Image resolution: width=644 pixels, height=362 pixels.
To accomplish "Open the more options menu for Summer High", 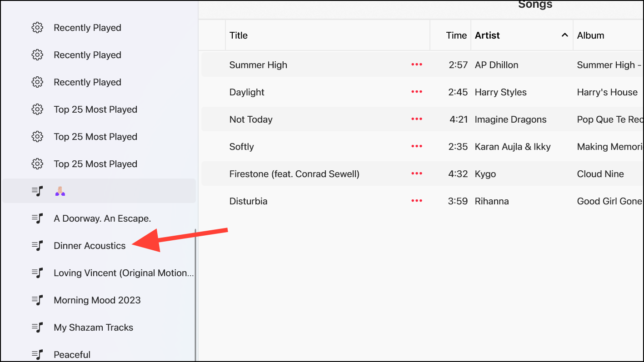I will pyautogui.click(x=416, y=64).
